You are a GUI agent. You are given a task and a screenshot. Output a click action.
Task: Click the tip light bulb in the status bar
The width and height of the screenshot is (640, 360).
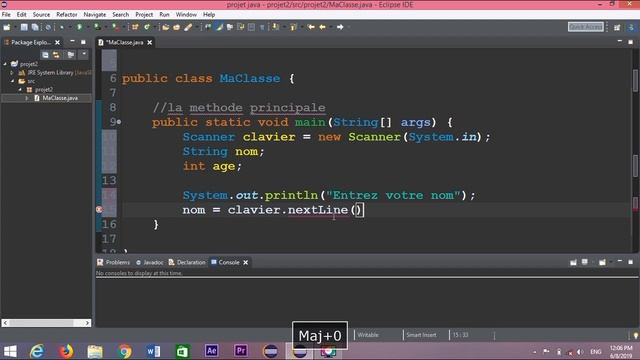point(636,335)
